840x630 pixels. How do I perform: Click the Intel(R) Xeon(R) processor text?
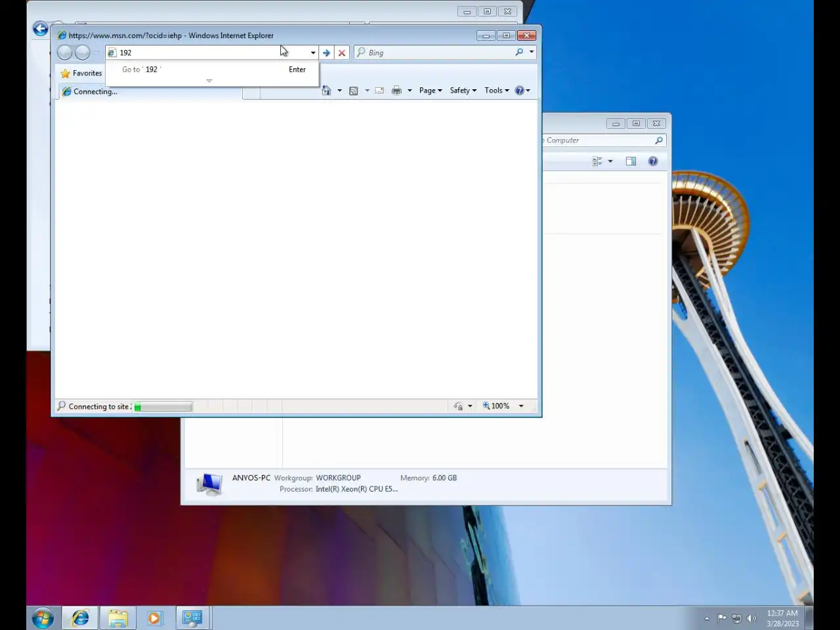tap(356, 489)
